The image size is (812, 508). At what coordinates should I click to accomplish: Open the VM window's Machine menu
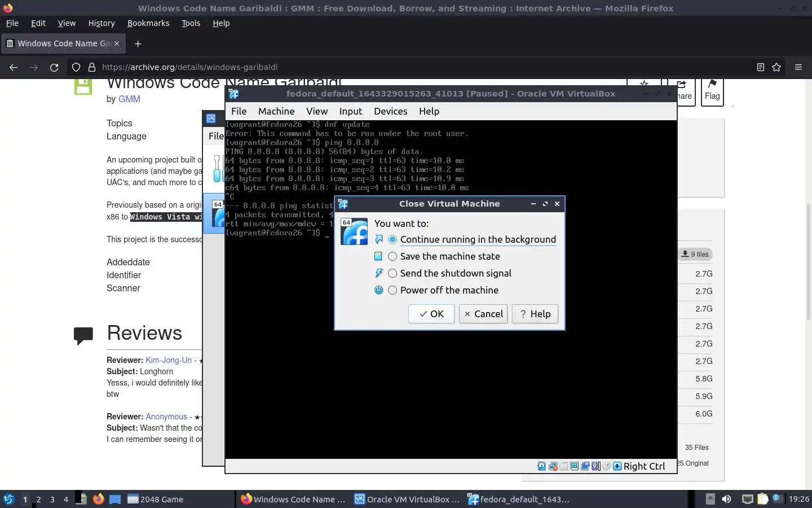276,111
